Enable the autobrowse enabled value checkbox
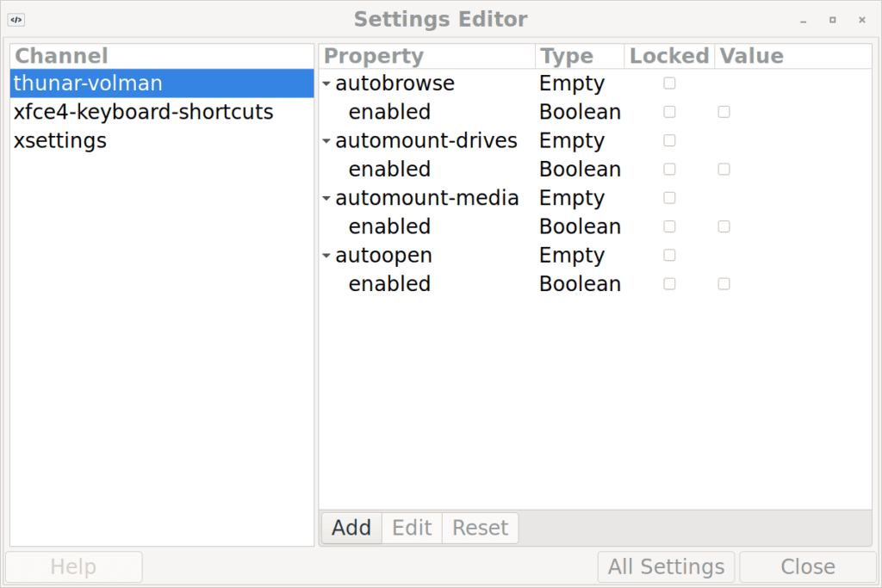This screenshot has height=588, width=882. (x=724, y=112)
